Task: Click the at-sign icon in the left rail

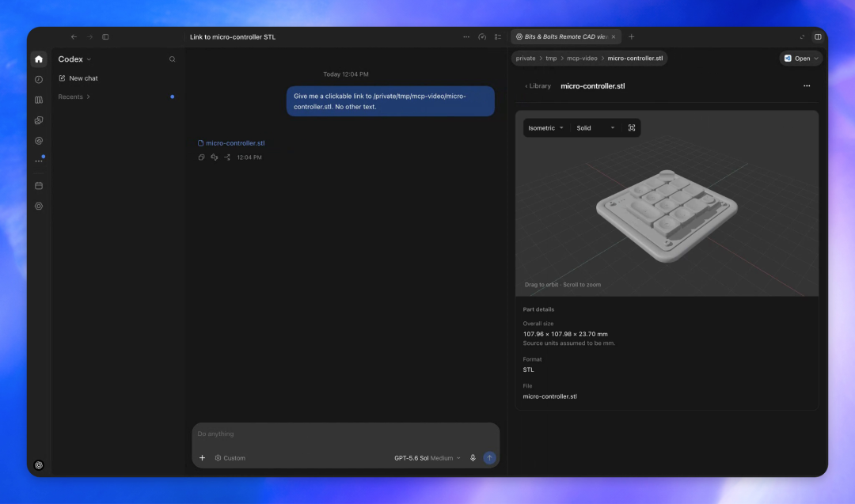Action: coord(39,141)
